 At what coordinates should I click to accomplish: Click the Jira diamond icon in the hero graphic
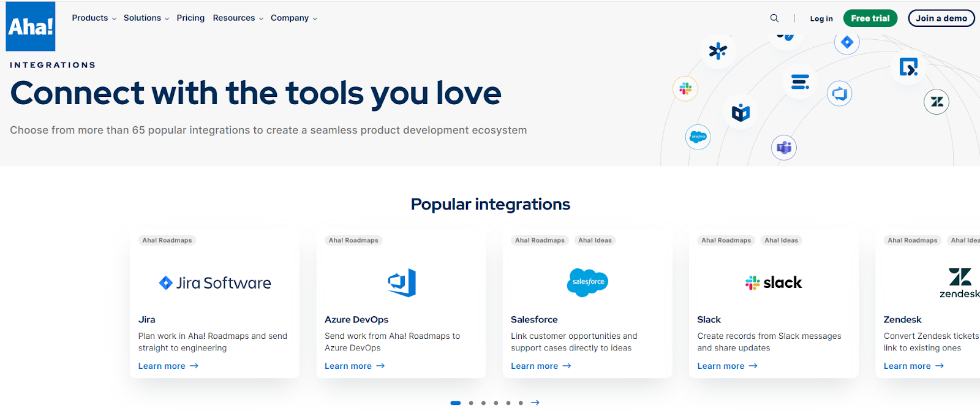tap(847, 42)
